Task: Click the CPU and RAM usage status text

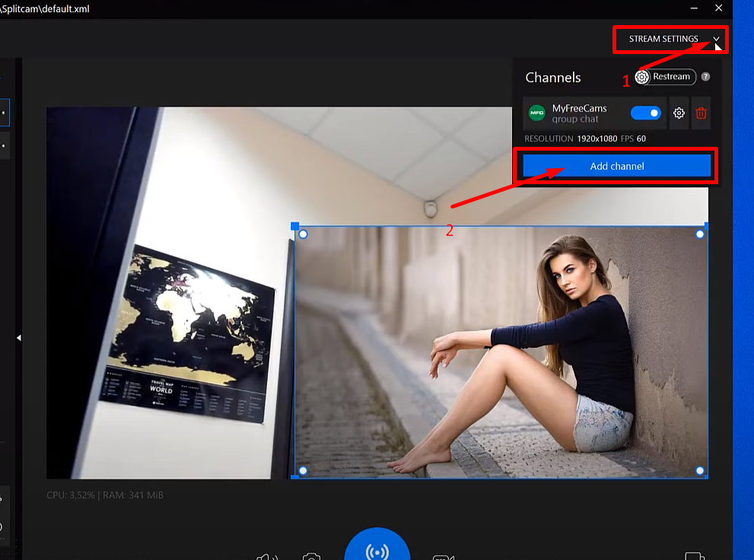Action: [x=105, y=495]
